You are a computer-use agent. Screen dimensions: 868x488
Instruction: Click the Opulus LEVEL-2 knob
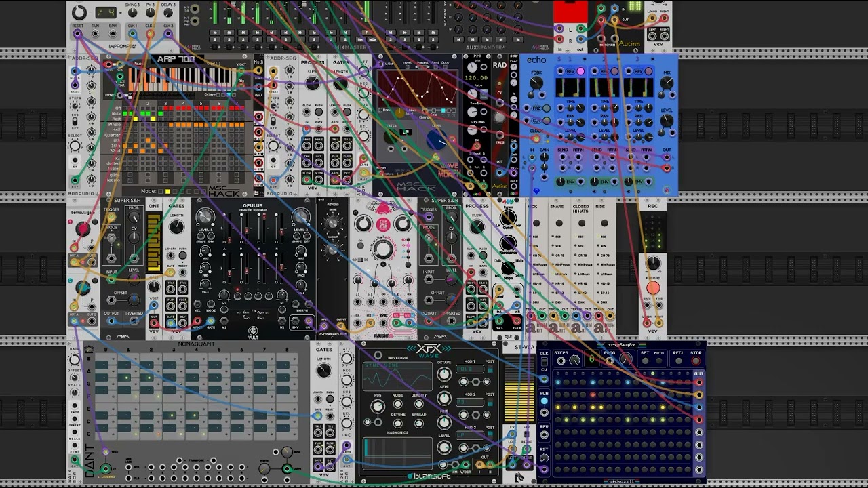coord(300,216)
